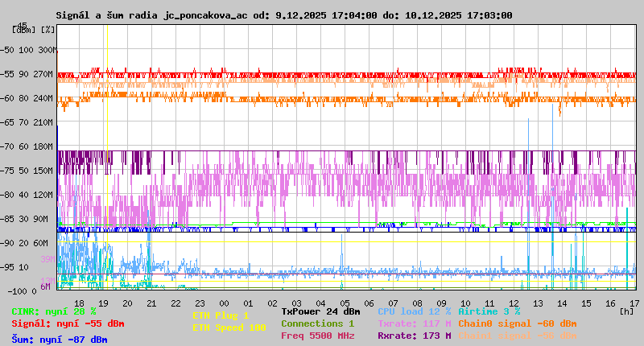Click the '180M' y-axis label
This screenshot has width=644, height=346.
coord(43,146)
